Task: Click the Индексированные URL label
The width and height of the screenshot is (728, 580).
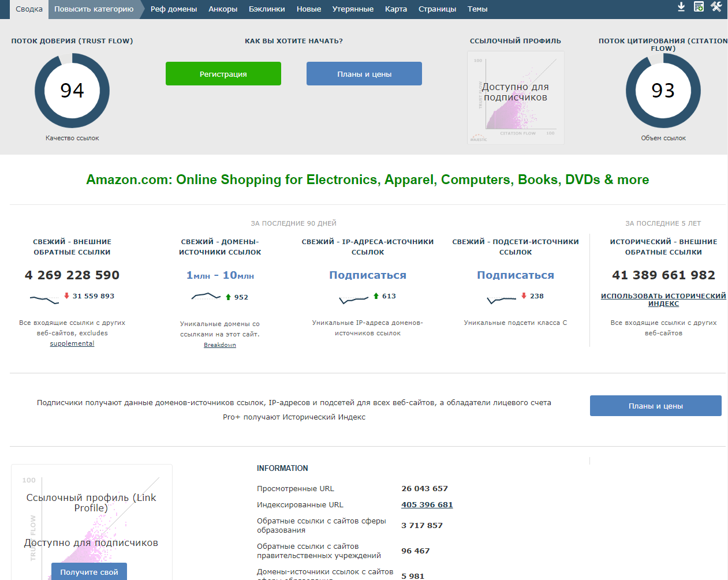Action: pos(300,505)
